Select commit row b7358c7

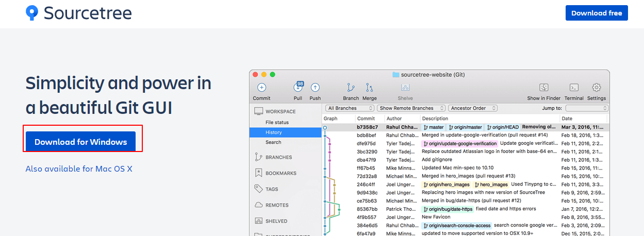[466, 127]
